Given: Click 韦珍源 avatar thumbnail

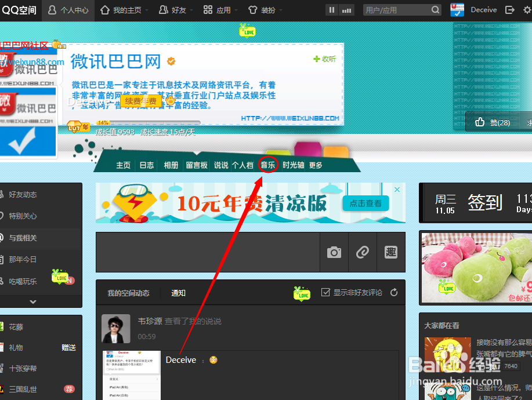Looking at the screenshot, I should pyautogui.click(x=115, y=329).
